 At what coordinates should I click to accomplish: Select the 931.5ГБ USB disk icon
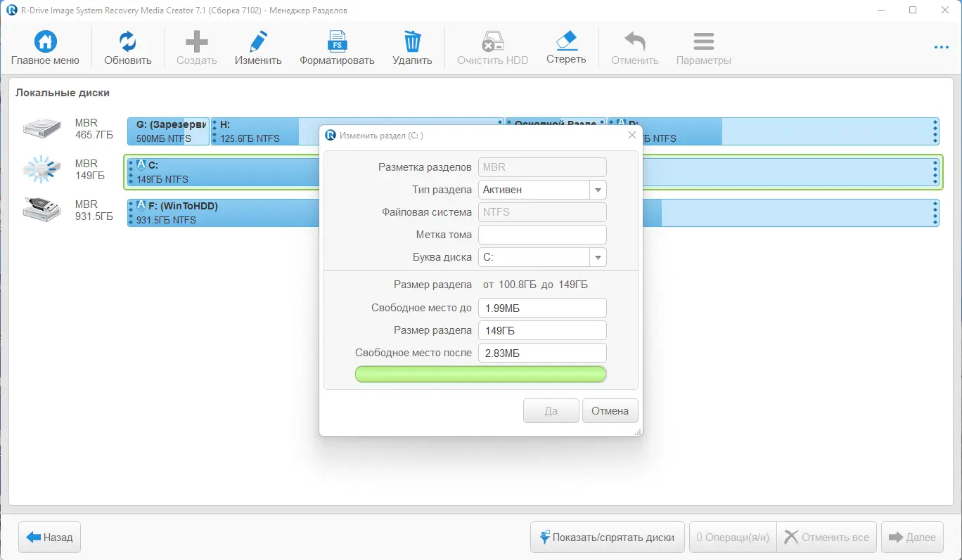[42, 209]
